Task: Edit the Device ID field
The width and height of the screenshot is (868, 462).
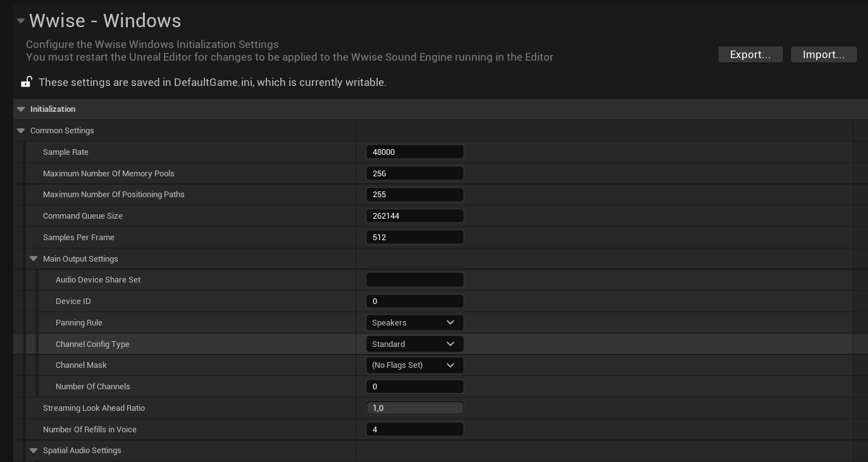Action: [x=415, y=301]
